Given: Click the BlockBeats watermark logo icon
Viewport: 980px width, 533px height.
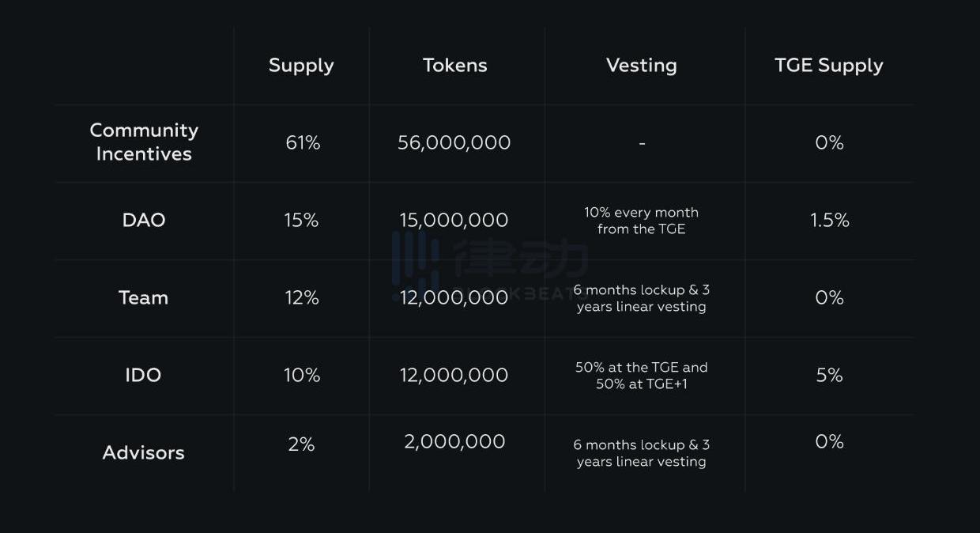Looking at the screenshot, I should 416,261.
